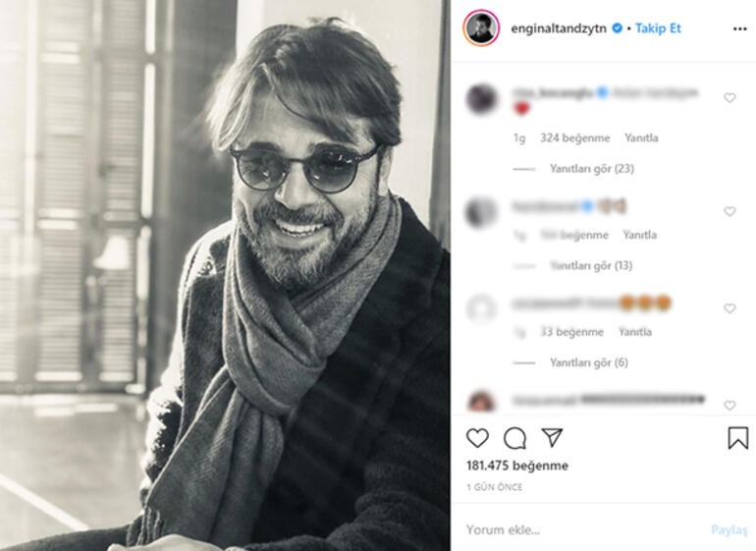Screen dimensions: 756x551
Task: Click 'Takip Et' to follow the account
Action: pyautogui.click(x=658, y=28)
